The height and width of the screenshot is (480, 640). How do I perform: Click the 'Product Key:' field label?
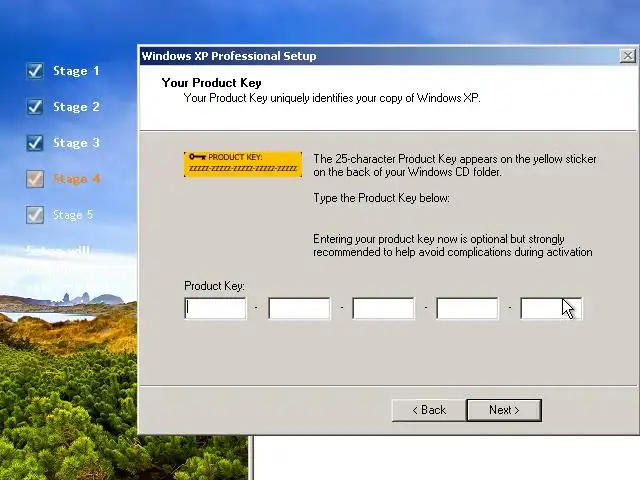(x=214, y=286)
